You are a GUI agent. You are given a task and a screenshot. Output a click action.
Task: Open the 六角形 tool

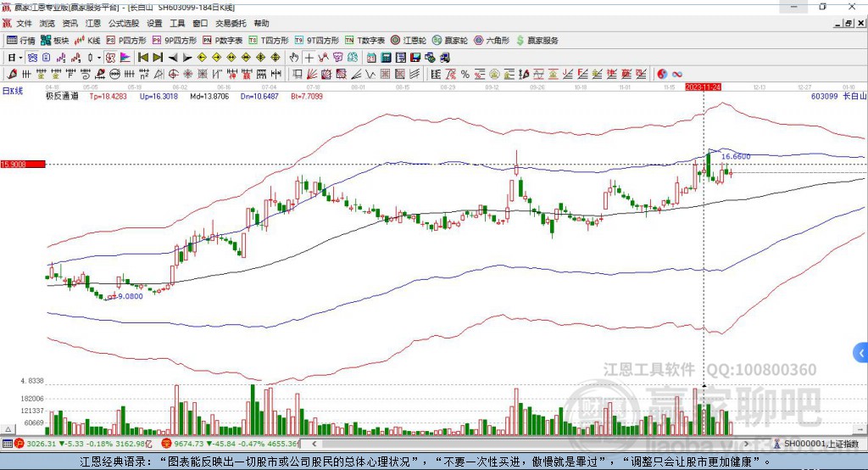[492, 41]
